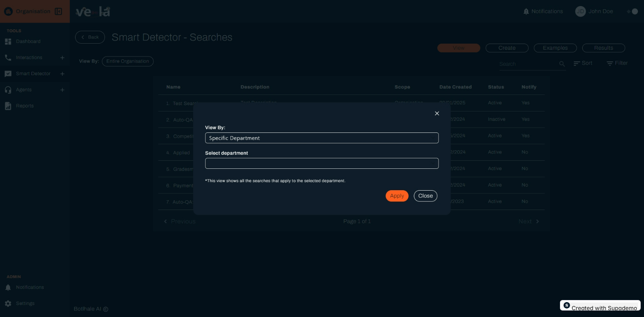Open Filter options
Image resolution: width=644 pixels, height=317 pixels.
pos(617,63)
